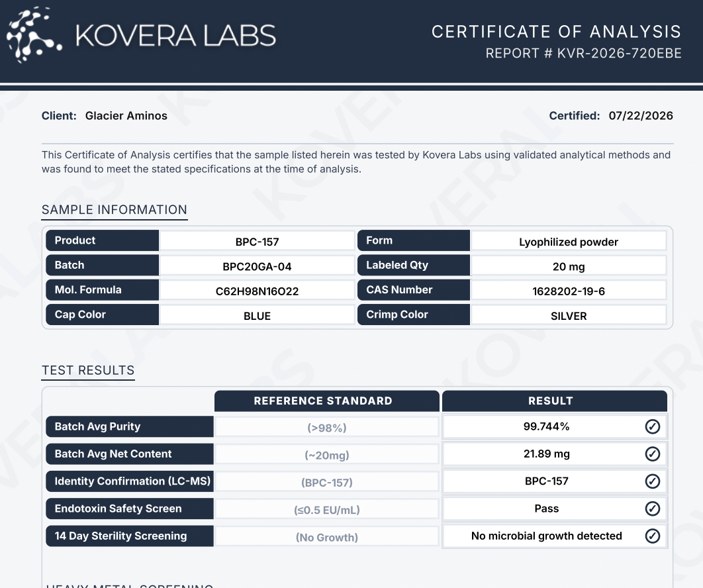Click the CAS value 1628202-19-6
Viewport: 703px width, 588px height.
pos(569,291)
